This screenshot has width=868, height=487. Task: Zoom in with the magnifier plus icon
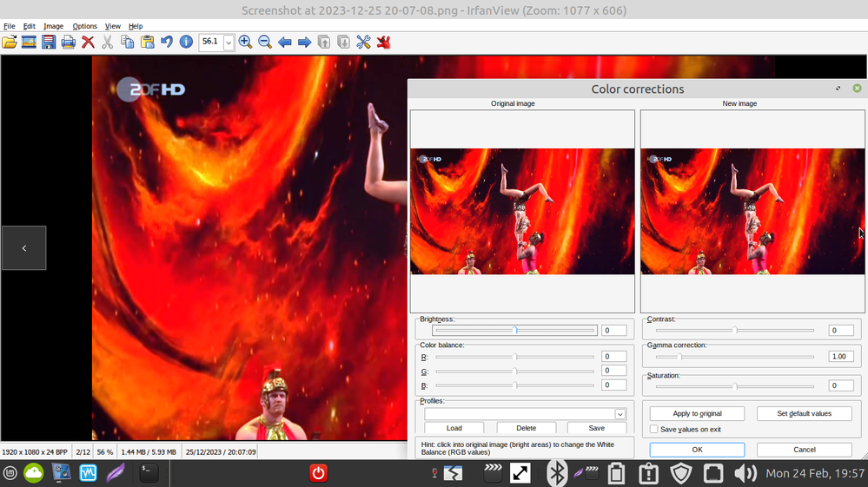(x=246, y=42)
